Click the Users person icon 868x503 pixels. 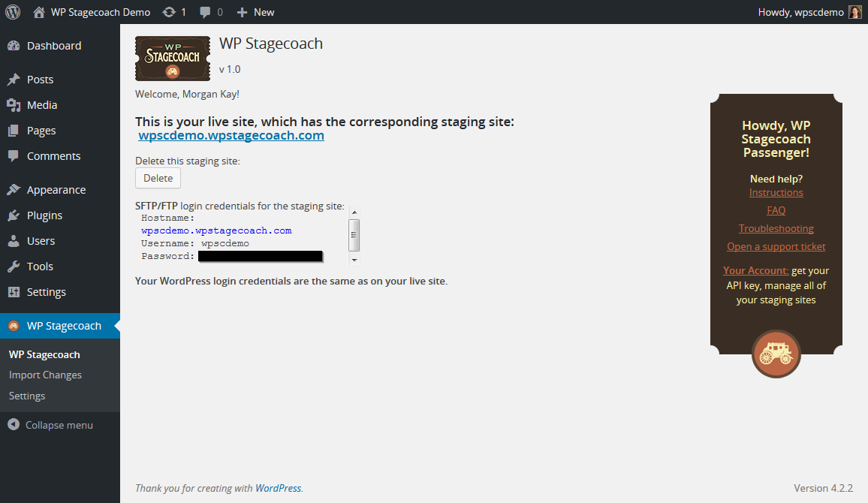click(x=14, y=241)
